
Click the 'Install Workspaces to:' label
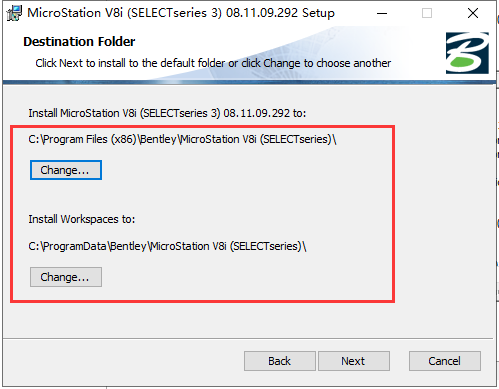pyautogui.click(x=82, y=219)
